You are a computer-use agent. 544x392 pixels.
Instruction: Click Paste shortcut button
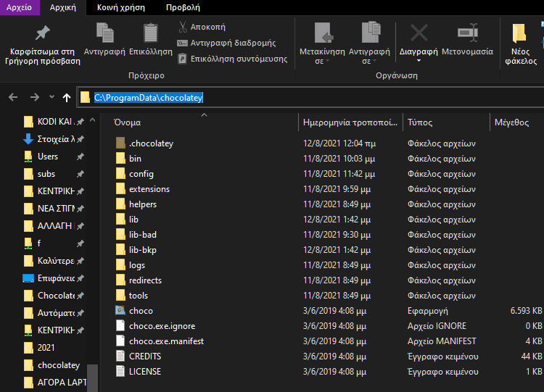238,59
